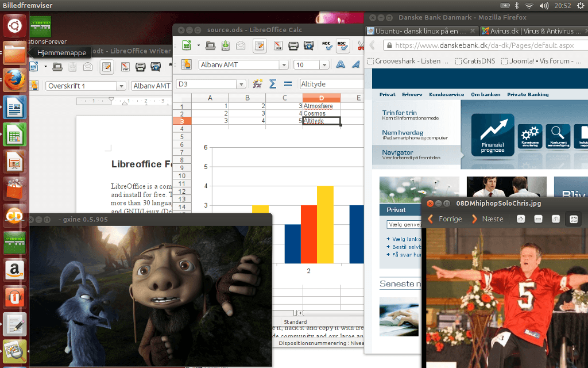The width and height of the screenshot is (588, 368).
Task: Select row 5 header in Calc
Action: click(182, 137)
